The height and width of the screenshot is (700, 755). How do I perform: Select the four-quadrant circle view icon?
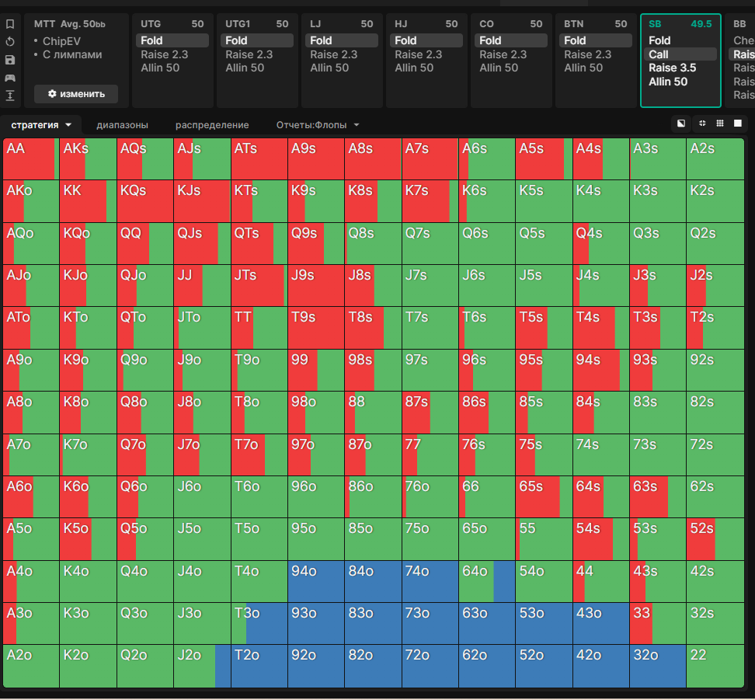point(702,124)
